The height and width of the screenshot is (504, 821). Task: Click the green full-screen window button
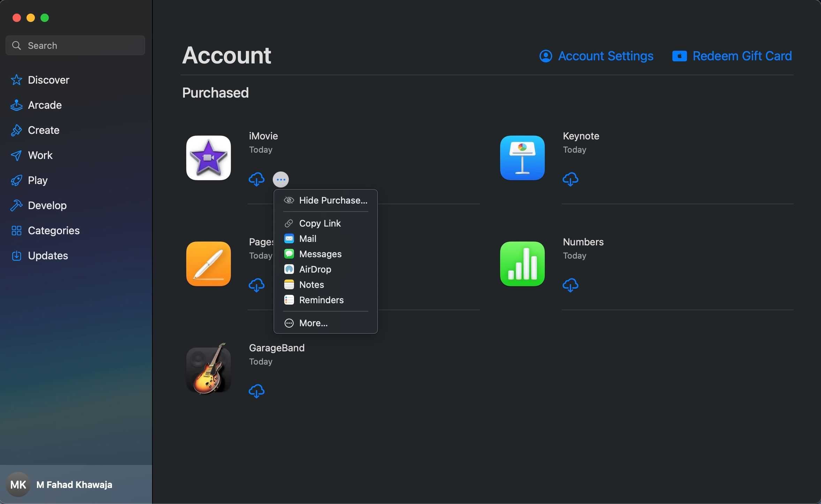(x=45, y=18)
